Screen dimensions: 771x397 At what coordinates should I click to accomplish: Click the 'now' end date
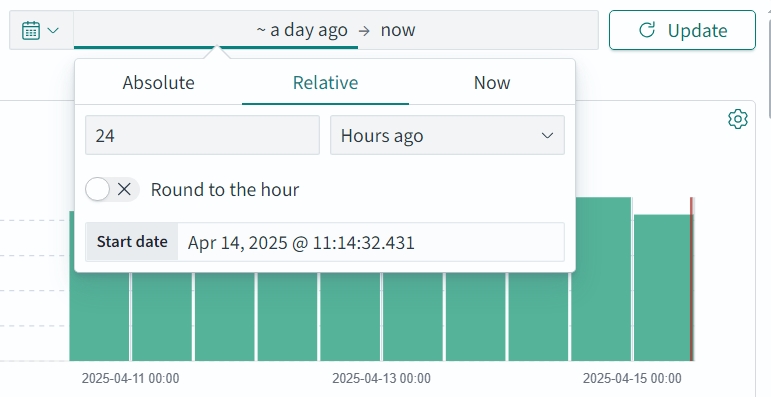[398, 30]
